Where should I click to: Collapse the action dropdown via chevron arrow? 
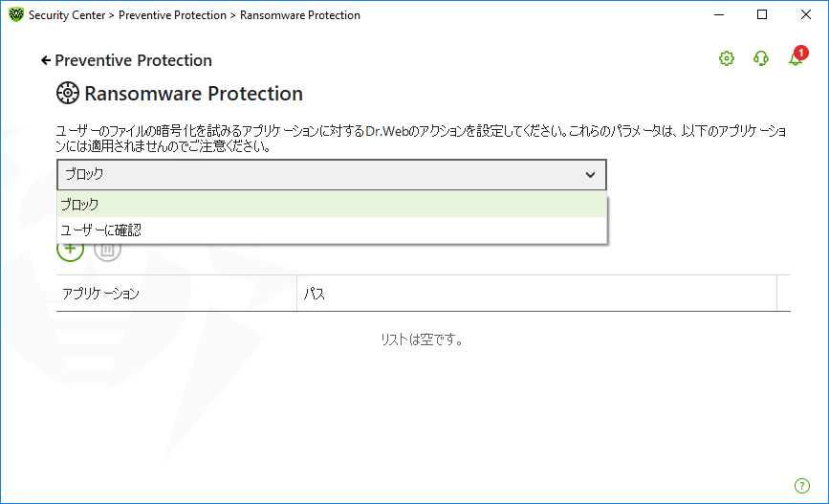[590, 174]
